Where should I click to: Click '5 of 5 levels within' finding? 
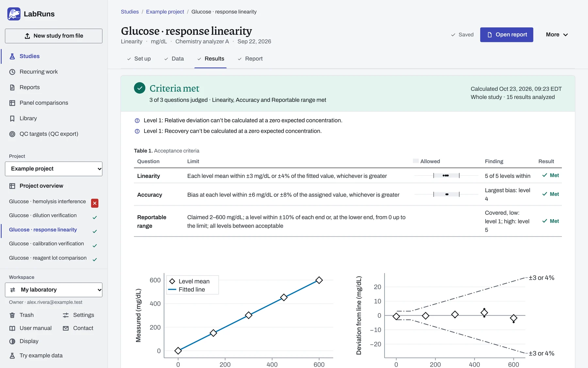508,176
